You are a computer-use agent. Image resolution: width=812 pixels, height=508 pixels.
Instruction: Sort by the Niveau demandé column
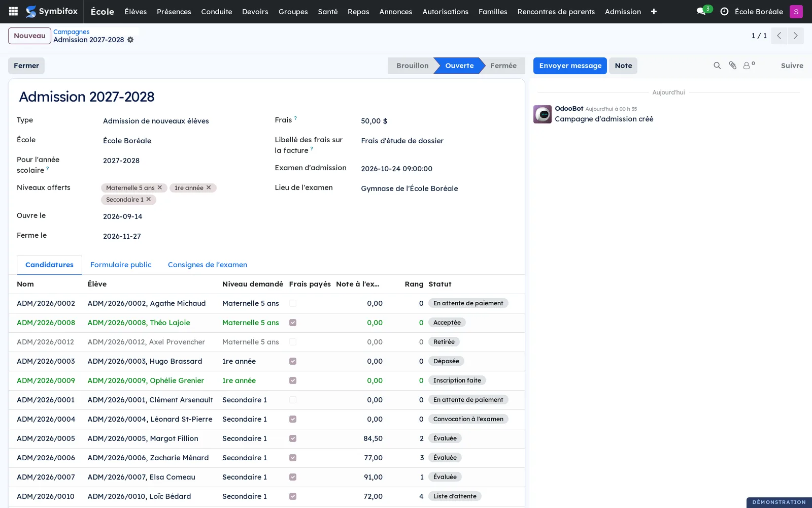(x=252, y=284)
